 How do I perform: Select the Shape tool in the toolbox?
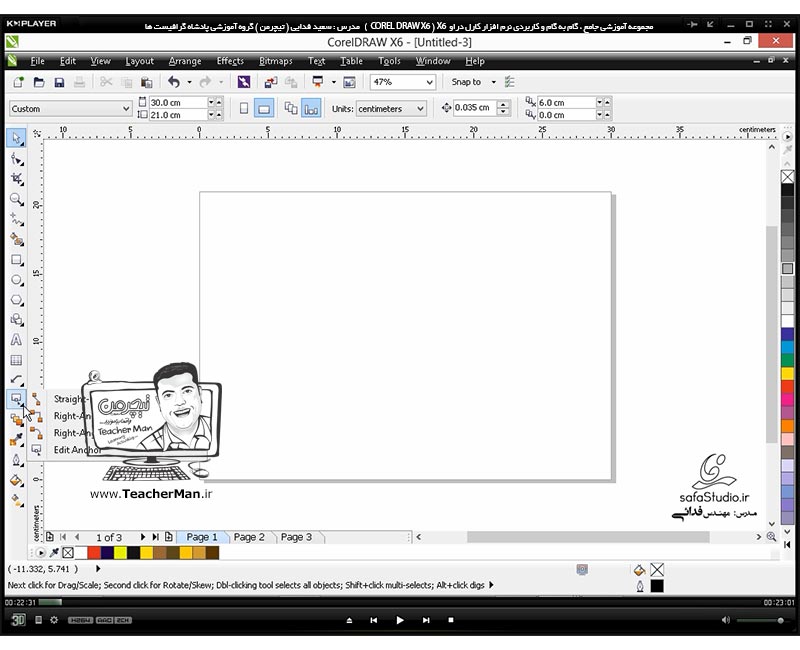click(x=17, y=160)
